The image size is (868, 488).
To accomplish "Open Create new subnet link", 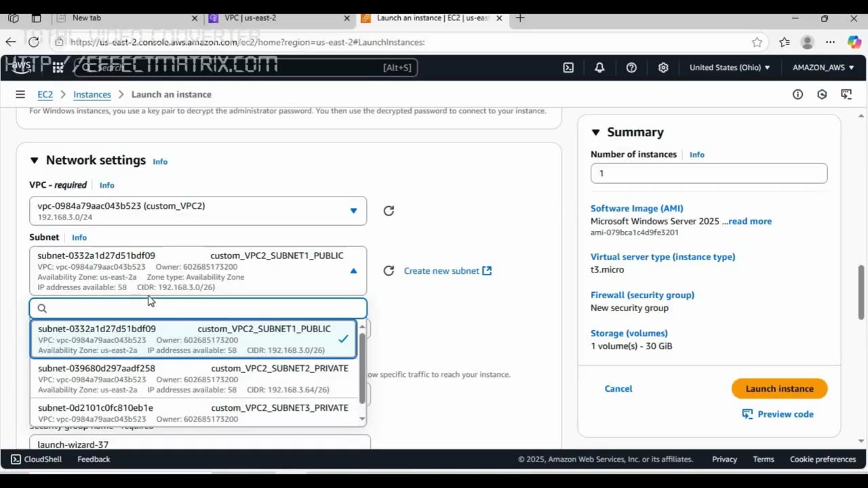I will tap(448, 270).
